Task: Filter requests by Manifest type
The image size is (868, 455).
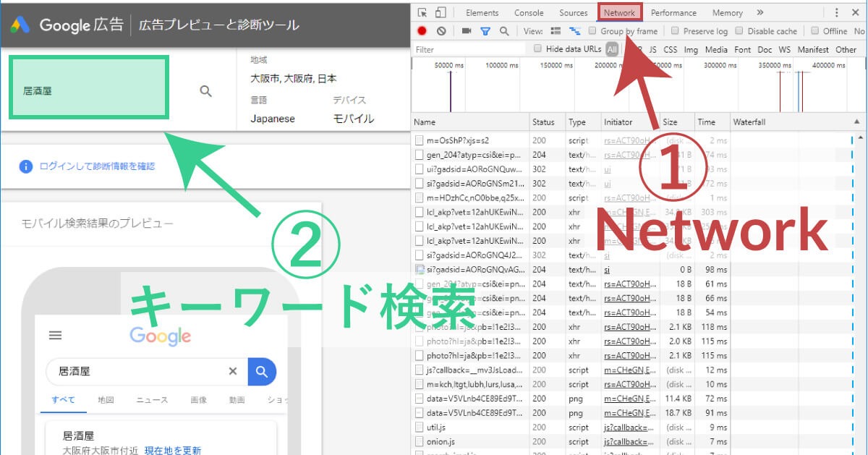Action: [x=813, y=50]
